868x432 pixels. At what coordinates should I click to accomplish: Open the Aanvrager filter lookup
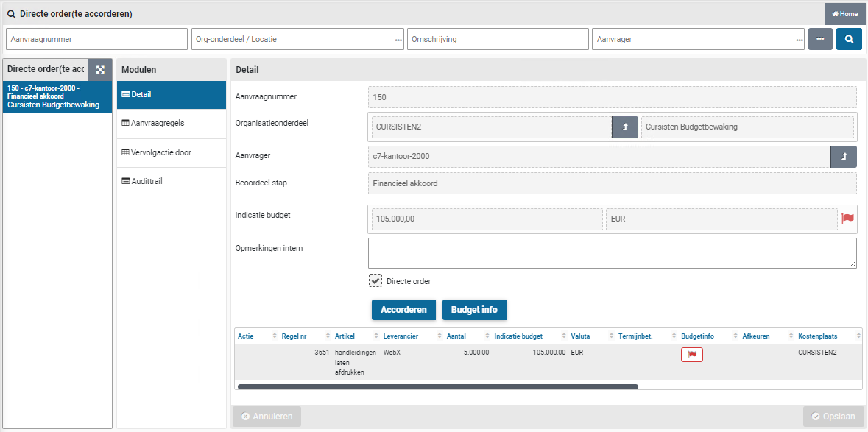(x=800, y=40)
